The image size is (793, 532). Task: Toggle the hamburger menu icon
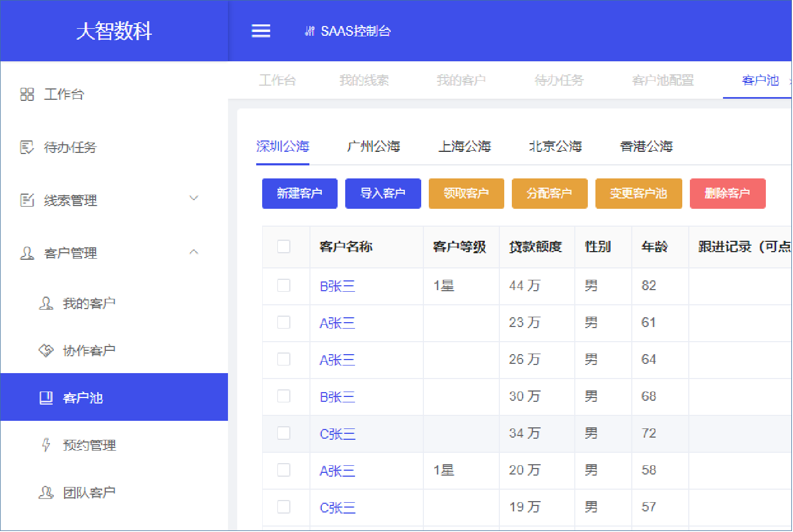coord(261,31)
